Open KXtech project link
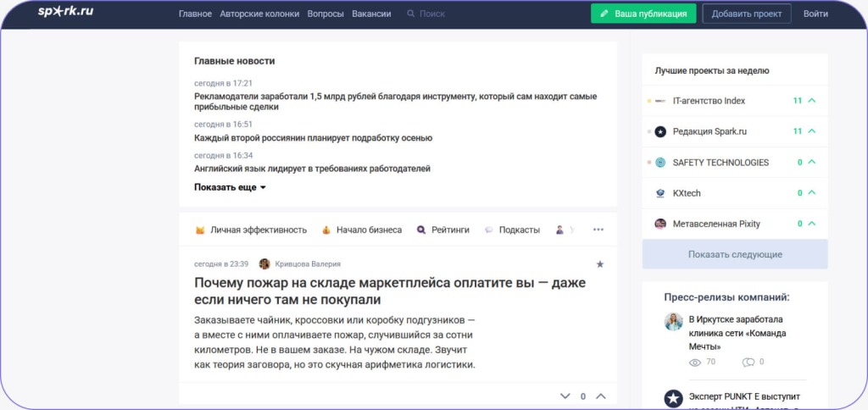 pos(687,193)
